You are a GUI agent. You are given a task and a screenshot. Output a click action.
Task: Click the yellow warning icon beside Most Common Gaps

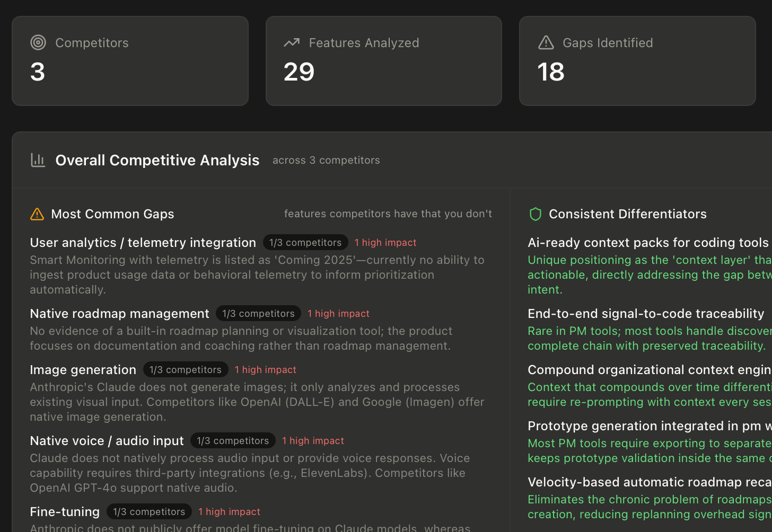pos(36,214)
